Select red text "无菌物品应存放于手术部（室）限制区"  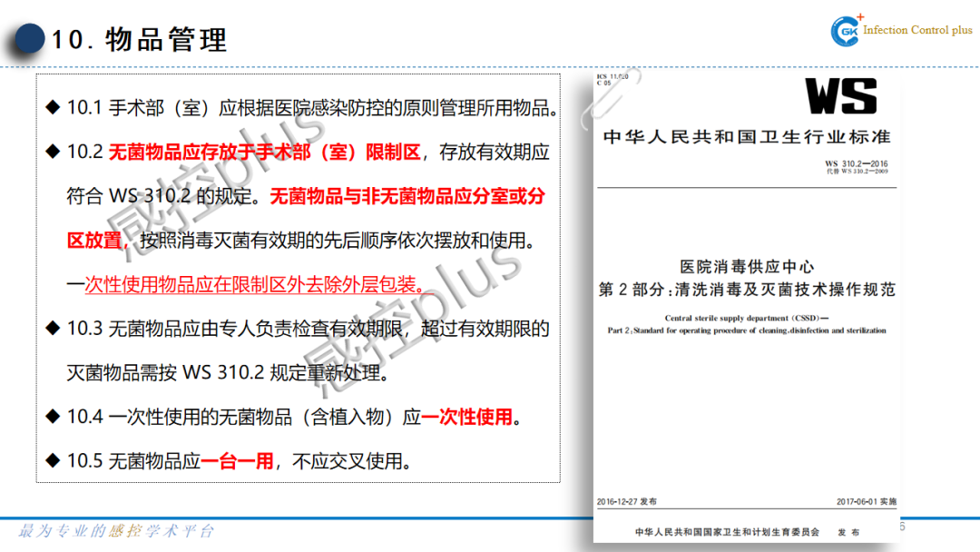pyautogui.click(x=264, y=152)
